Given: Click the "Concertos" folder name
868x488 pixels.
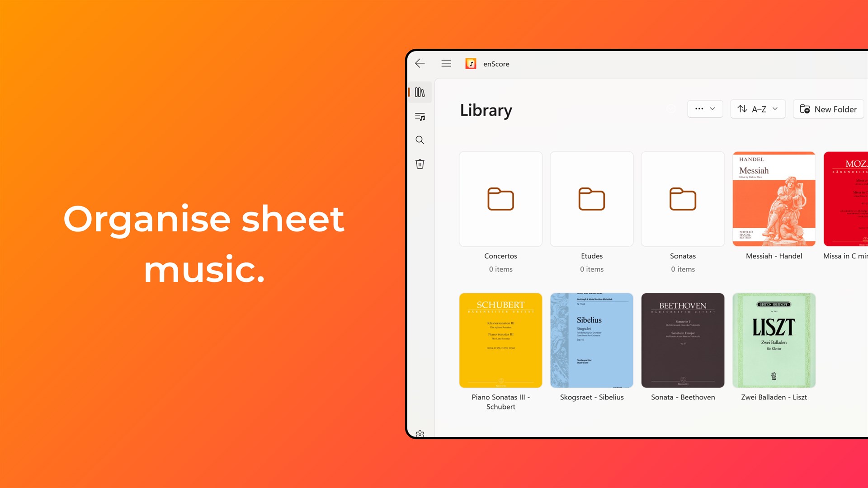Looking at the screenshot, I should coord(500,256).
